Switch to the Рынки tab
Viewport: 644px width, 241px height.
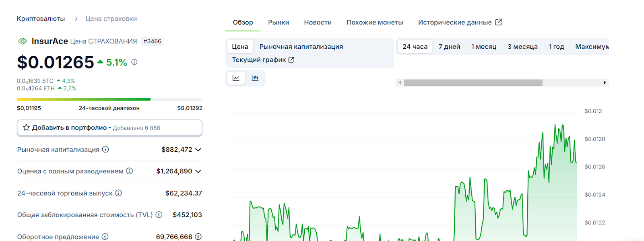click(279, 23)
